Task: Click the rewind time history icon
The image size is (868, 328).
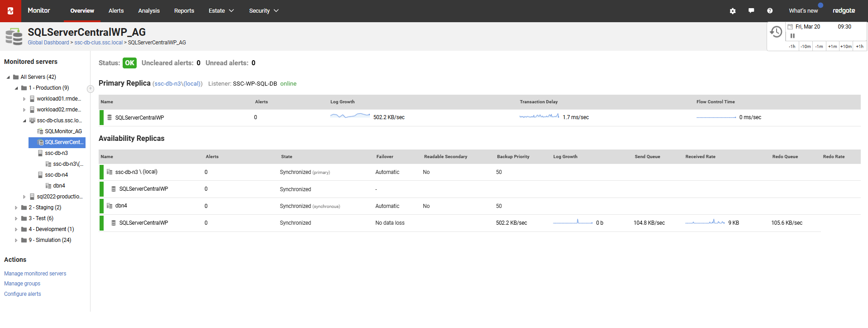Action: click(x=776, y=32)
